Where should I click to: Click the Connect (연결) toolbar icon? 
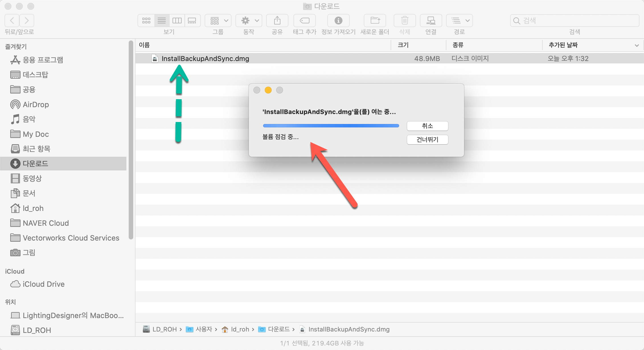pyautogui.click(x=431, y=21)
